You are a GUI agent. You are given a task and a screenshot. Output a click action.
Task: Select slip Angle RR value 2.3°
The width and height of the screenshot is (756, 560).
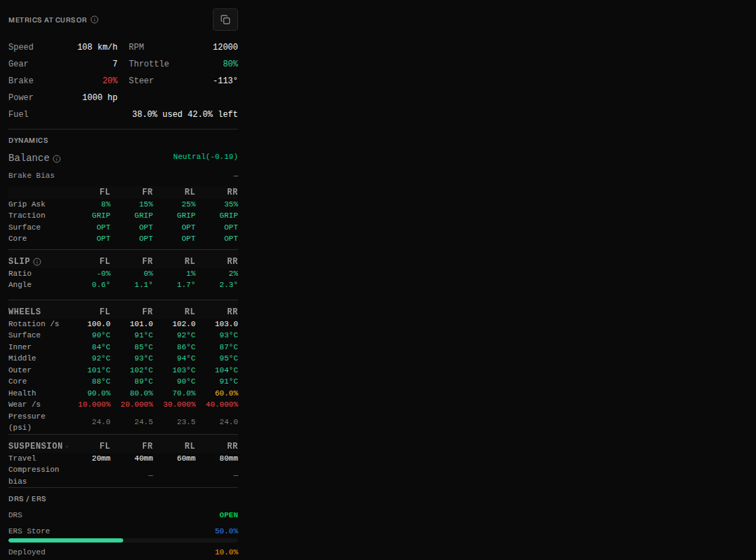pos(228,285)
